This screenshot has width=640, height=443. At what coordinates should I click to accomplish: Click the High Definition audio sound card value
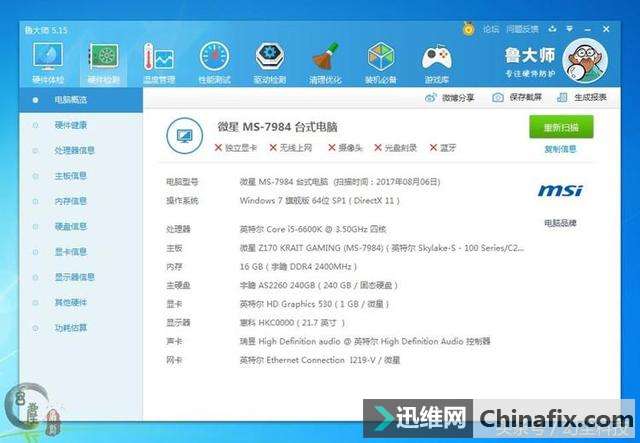[x=365, y=341]
